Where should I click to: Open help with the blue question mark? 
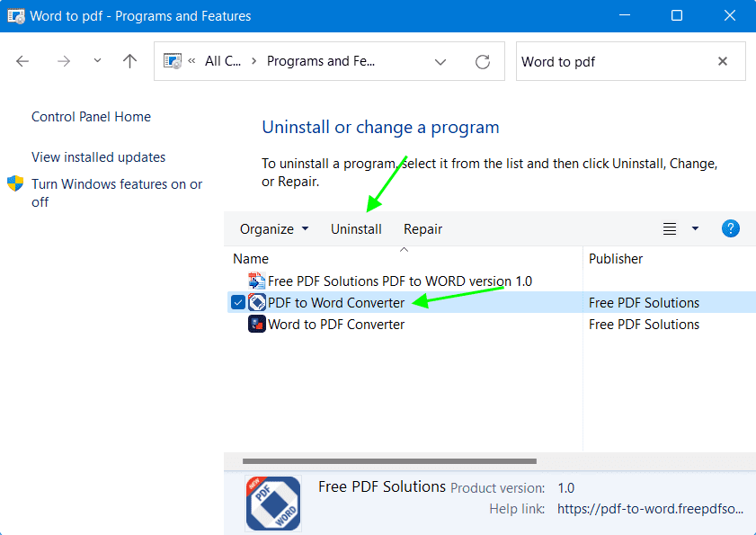pyautogui.click(x=731, y=228)
